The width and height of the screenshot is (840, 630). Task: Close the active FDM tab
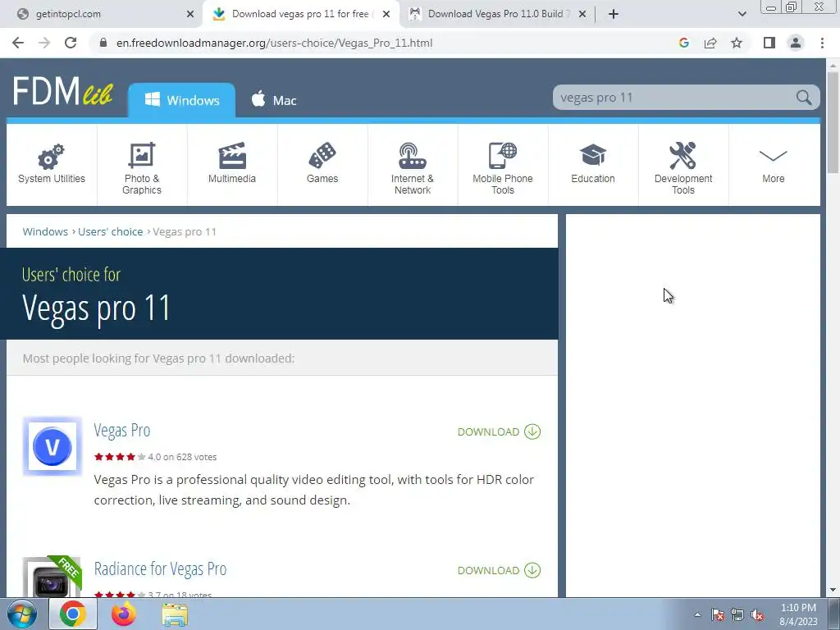point(386,14)
